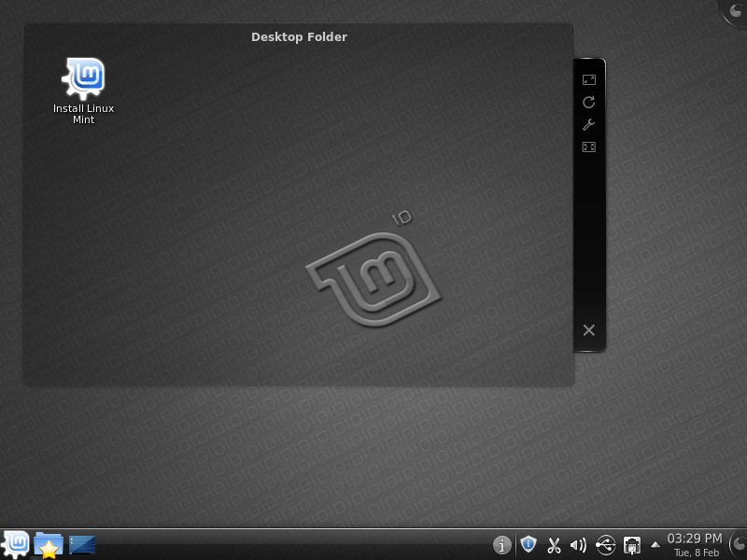Image resolution: width=747 pixels, height=560 pixels.
Task: Remove the widget using the X button
Action: 588,329
